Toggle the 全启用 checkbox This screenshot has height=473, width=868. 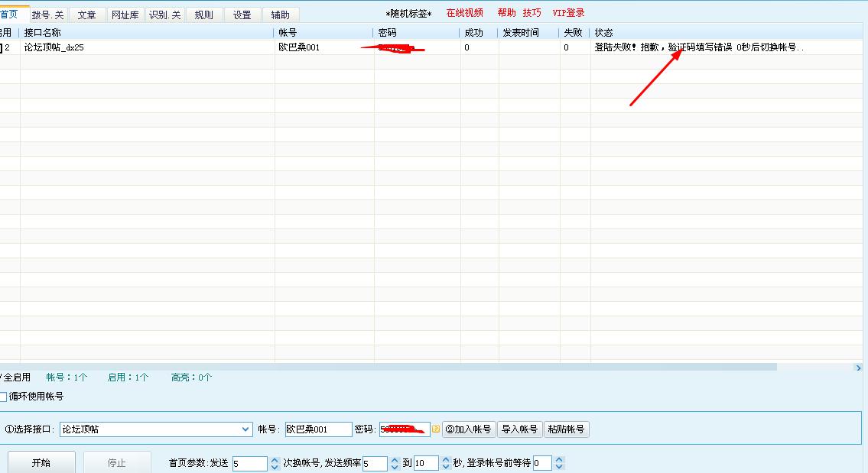tap(2, 377)
